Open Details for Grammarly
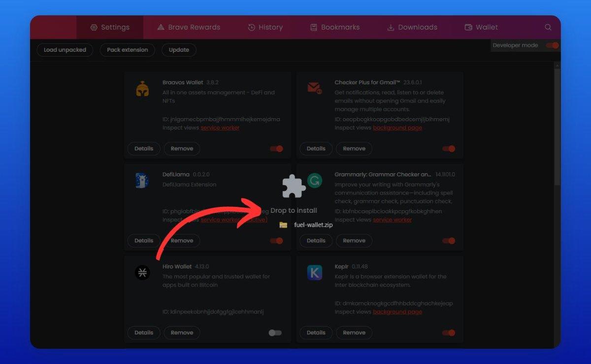The image size is (591, 364). tap(316, 241)
